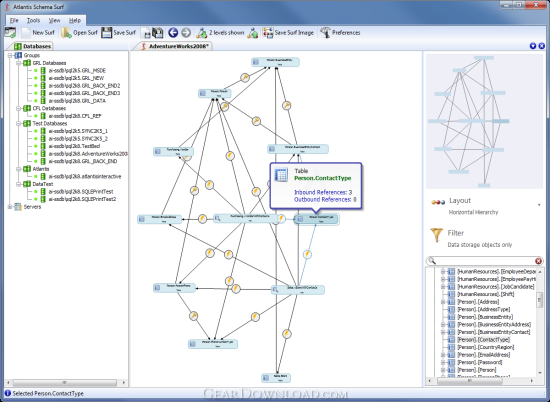Click the Open Surf folder icon
This screenshot has height=402, width=550.
tap(66, 33)
